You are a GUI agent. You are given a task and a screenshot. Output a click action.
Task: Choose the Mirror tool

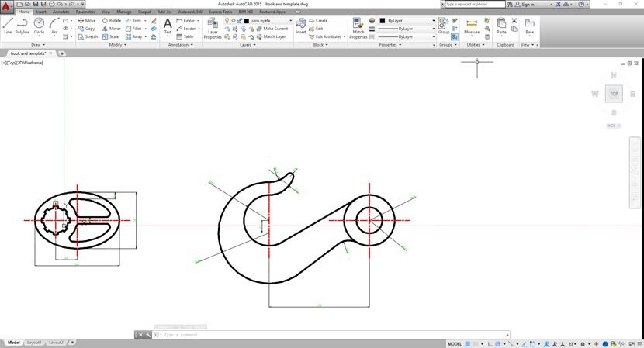click(x=112, y=29)
